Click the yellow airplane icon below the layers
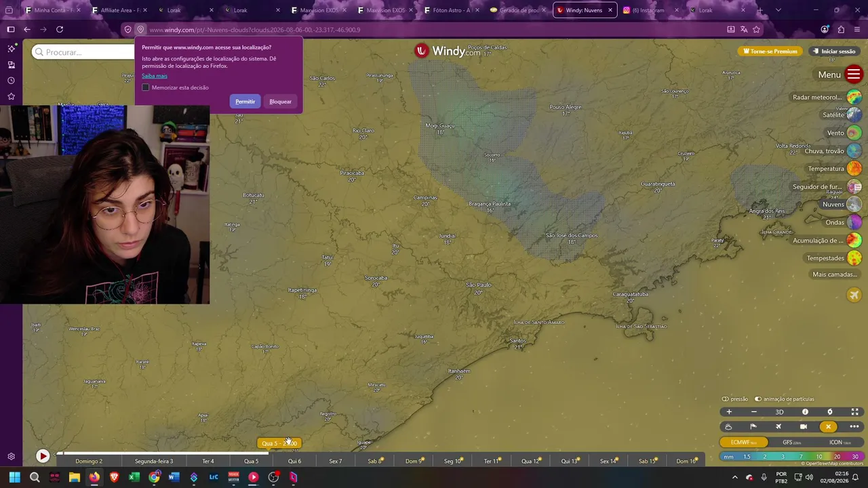This screenshot has width=868, height=488. click(854, 295)
